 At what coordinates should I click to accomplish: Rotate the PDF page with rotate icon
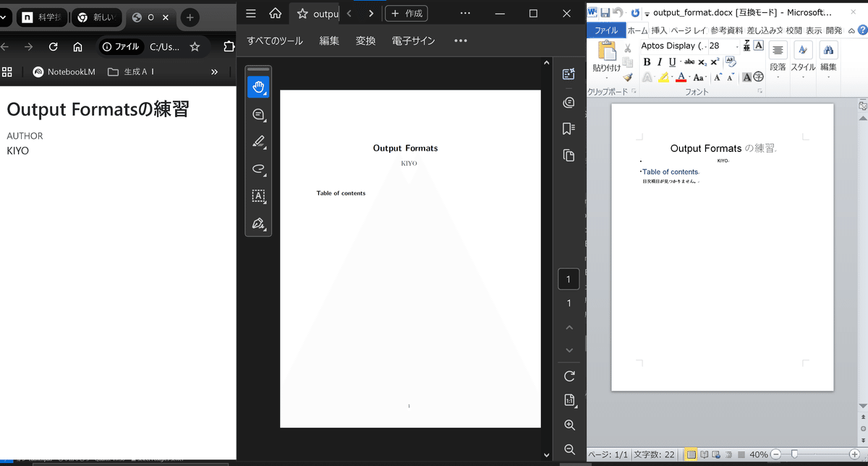coord(569,376)
